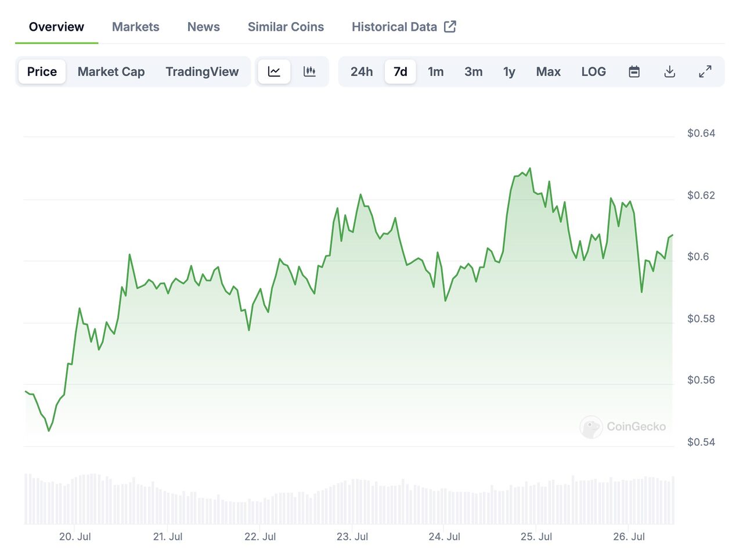Screen dimensions: 743x560
Task: Open the Similar Coins tab
Action: [x=286, y=27]
